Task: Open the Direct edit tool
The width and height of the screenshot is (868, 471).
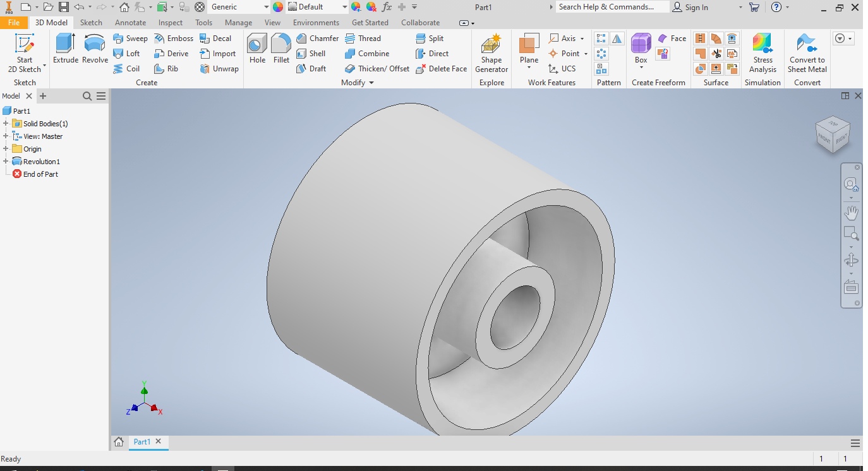Action: [x=432, y=54]
